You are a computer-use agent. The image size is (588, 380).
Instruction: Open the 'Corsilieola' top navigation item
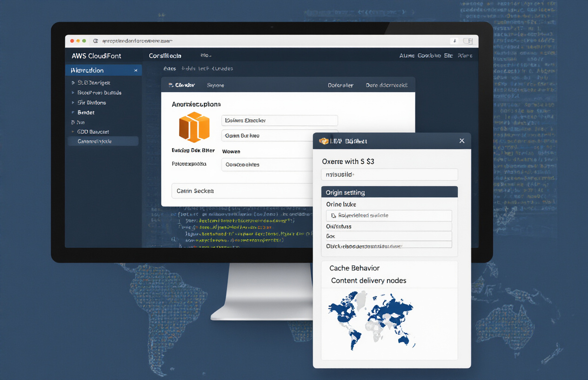pyautogui.click(x=165, y=55)
